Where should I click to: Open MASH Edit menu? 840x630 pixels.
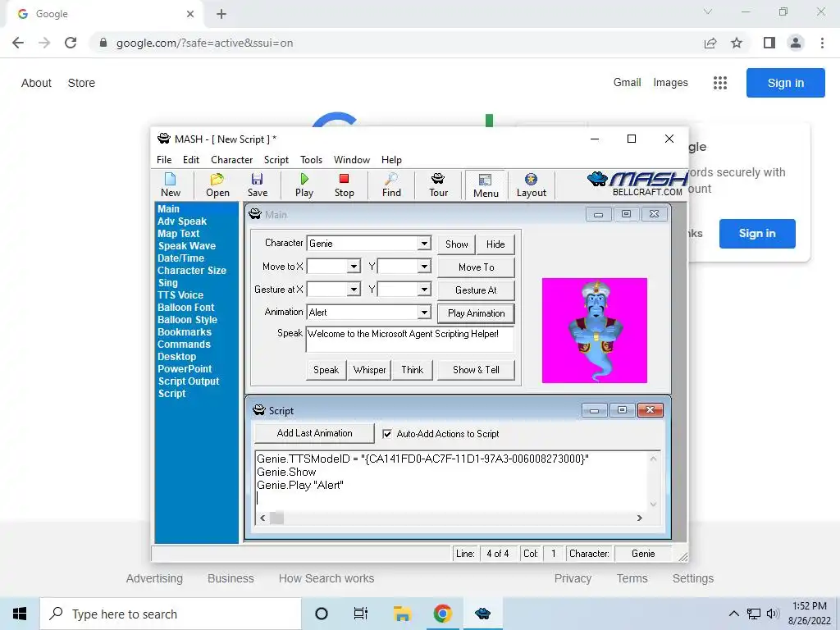(x=190, y=160)
